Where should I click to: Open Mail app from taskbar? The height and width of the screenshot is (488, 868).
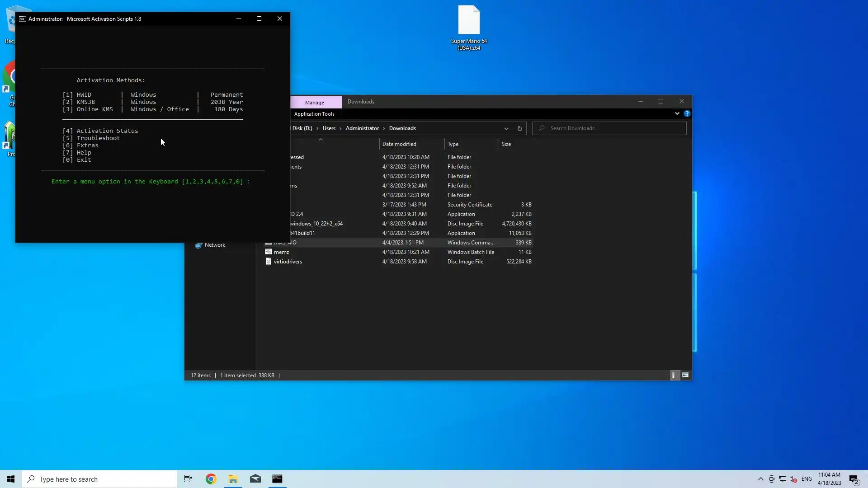(x=255, y=479)
